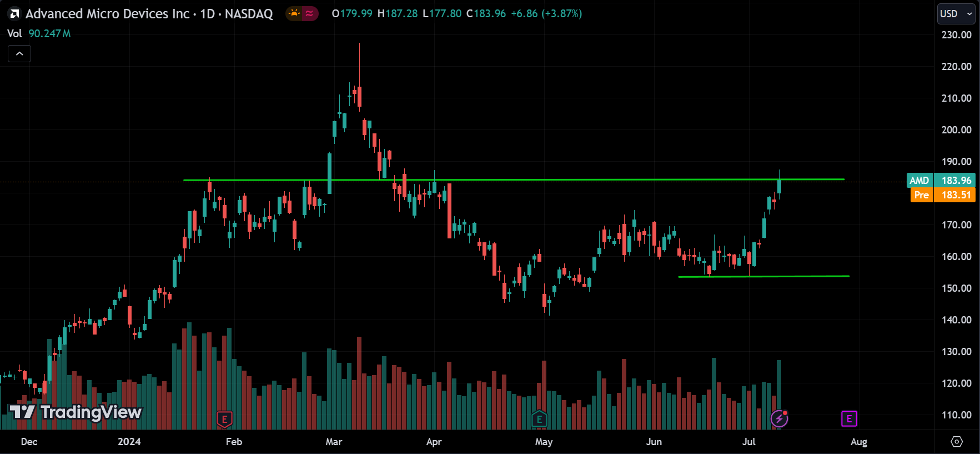Image resolution: width=980 pixels, height=454 pixels.
Task: Click the Vol 90.247 M volume legend
Action: click(x=39, y=33)
